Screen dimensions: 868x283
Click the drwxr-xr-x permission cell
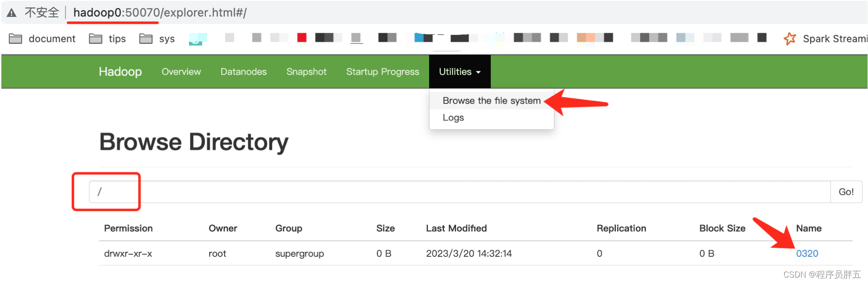click(x=128, y=254)
